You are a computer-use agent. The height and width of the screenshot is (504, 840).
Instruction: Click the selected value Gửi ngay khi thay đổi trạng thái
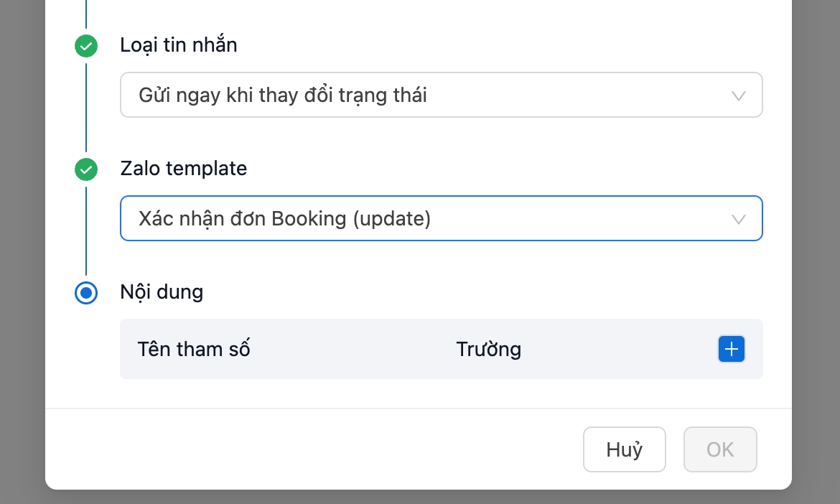(x=283, y=95)
